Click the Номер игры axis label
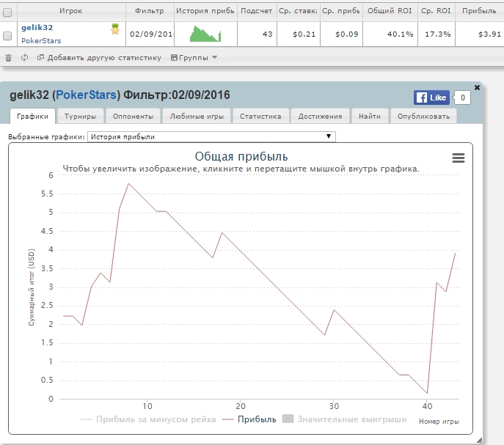 (x=439, y=422)
